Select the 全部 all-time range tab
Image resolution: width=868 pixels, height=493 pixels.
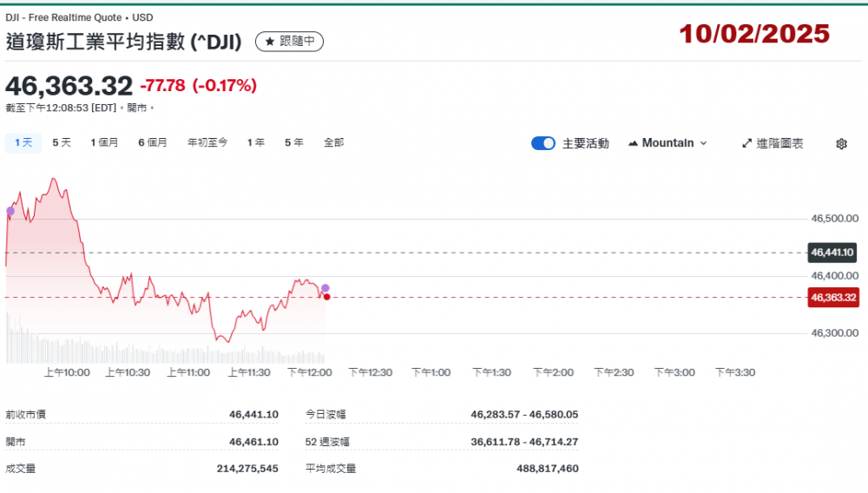(x=333, y=142)
